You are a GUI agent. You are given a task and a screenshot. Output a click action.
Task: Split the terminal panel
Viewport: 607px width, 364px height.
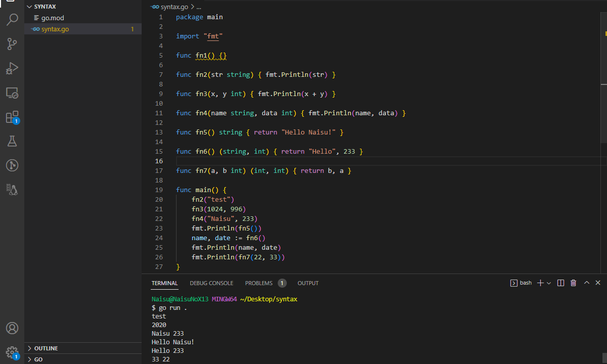560,283
